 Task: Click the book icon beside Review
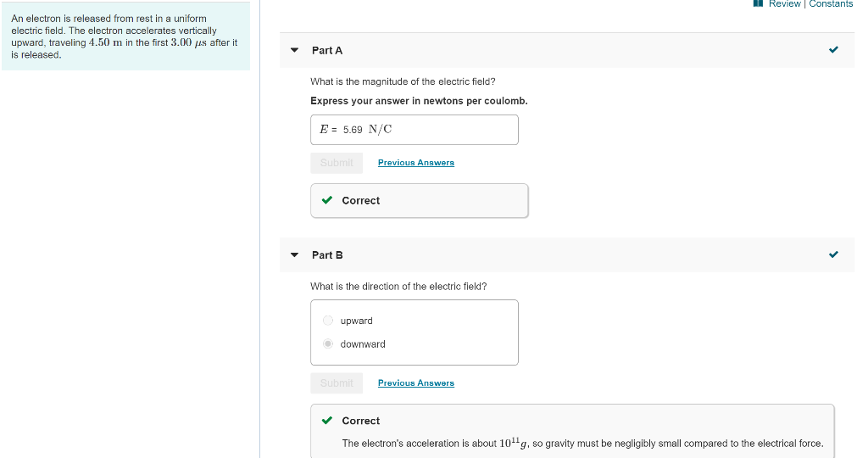click(758, 3)
